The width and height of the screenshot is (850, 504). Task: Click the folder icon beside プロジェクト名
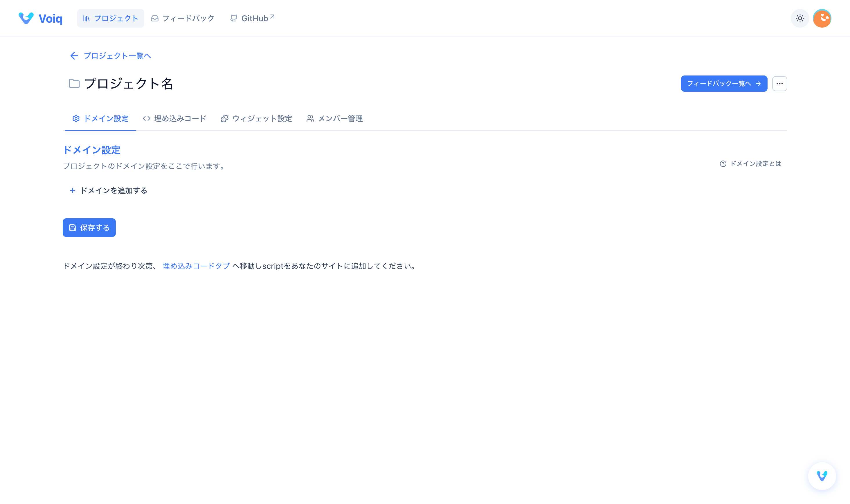click(x=74, y=84)
